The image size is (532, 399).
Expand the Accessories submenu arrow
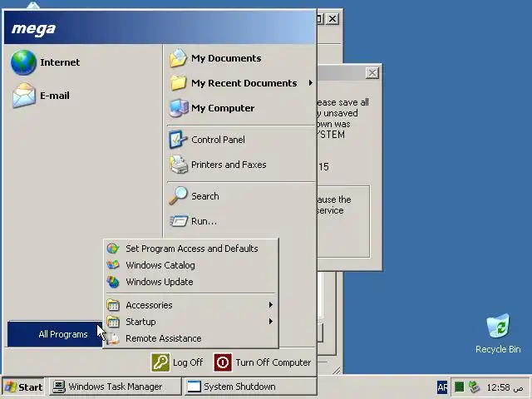[x=270, y=305]
